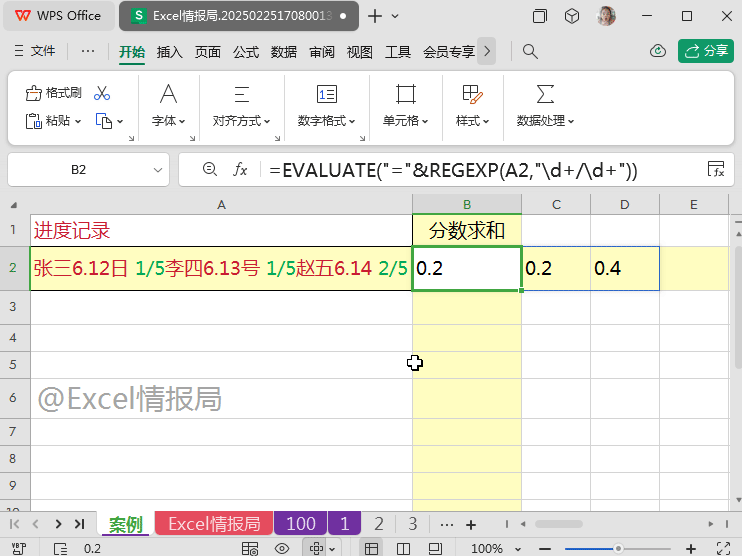Click the scissors Cut icon

[x=102, y=93]
